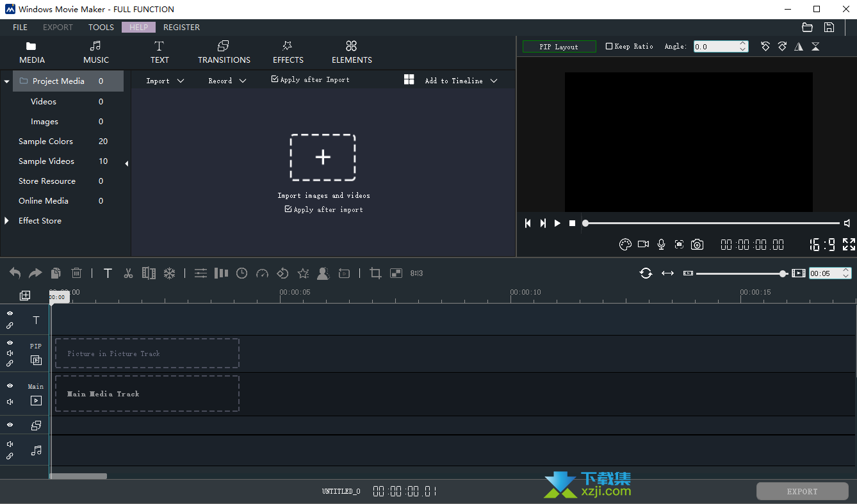Click the PIP Layout button
This screenshot has width=857, height=504.
tap(559, 46)
